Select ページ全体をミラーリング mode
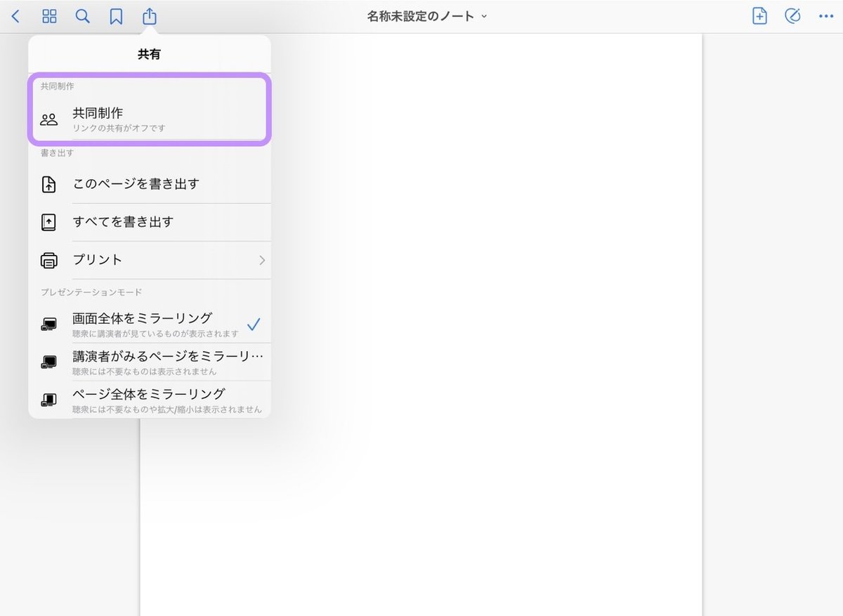The width and height of the screenshot is (843, 616). point(149,399)
